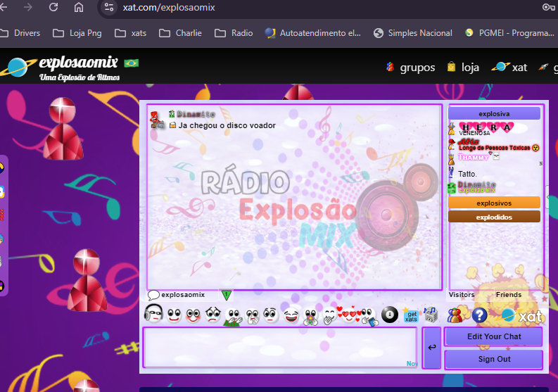This screenshot has height=392, width=558.
Task: Click the radio music player icon
Action: [431, 315]
